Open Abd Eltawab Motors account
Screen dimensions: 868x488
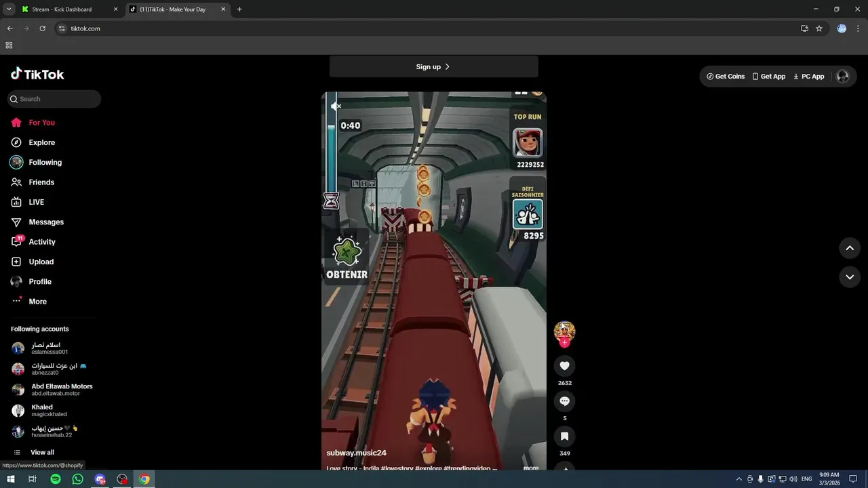[53, 390]
